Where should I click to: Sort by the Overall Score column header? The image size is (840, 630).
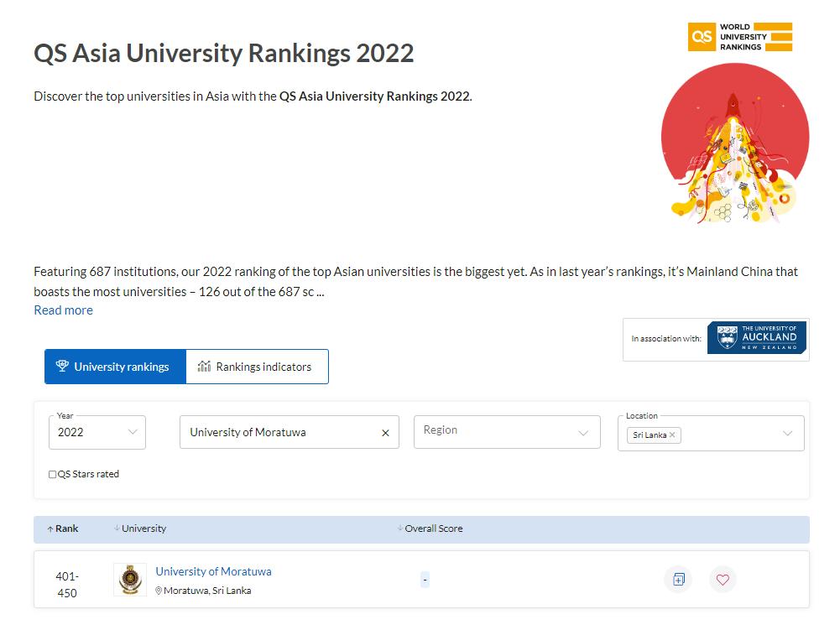point(430,528)
